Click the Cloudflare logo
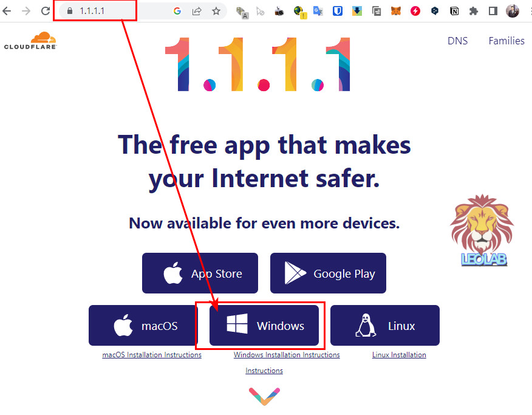Image resolution: width=532 pixels, height=415 pixels. [x=30, y=41]
